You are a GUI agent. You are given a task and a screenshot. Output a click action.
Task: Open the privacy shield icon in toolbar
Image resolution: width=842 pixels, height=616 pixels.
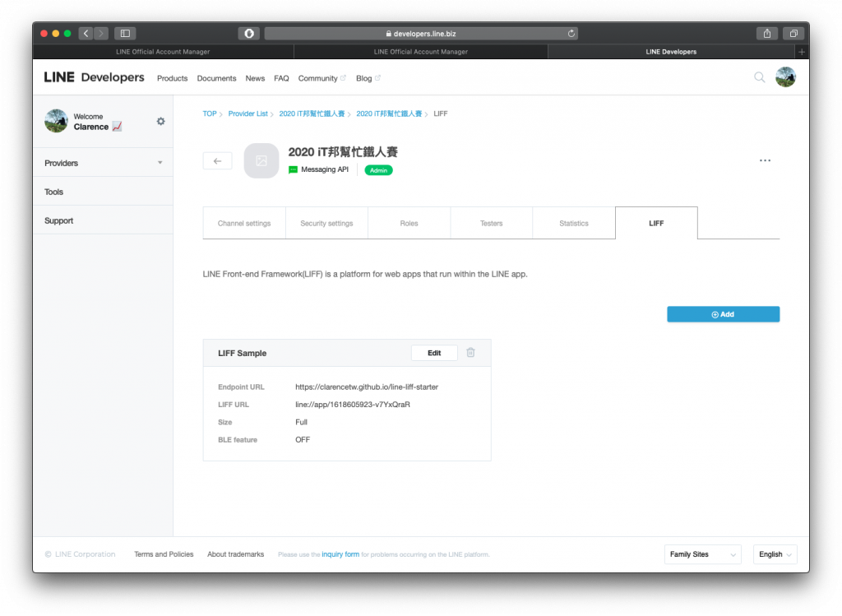click(249, 33)
